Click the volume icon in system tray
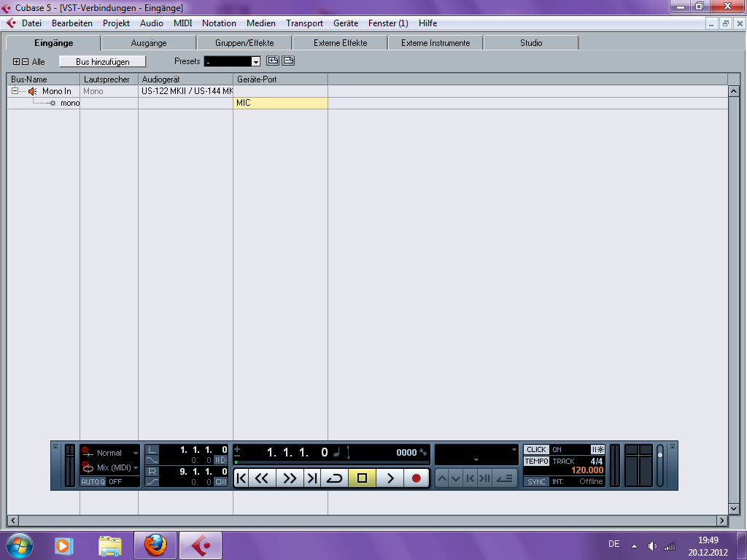Viewport: 747px width, 560px height. [x=652, y=546]
